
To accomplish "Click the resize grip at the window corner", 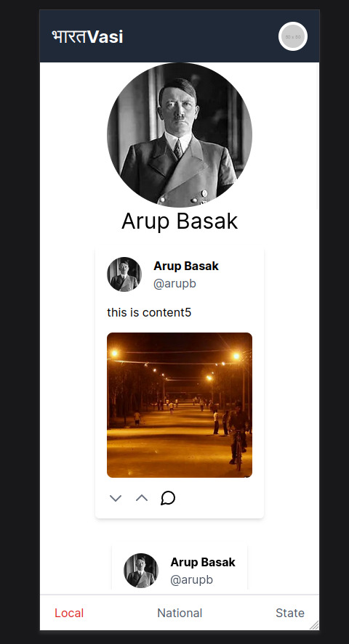I will (314, 625).
